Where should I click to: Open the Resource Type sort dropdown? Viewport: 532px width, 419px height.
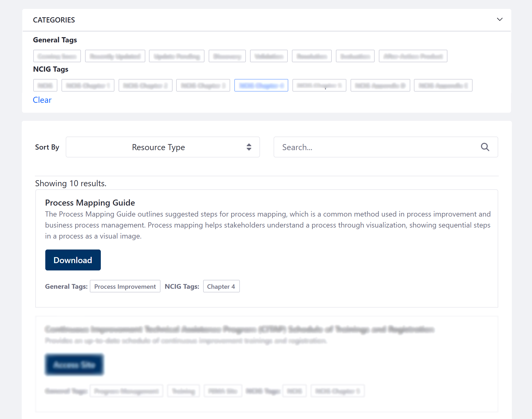pos(162,147)
